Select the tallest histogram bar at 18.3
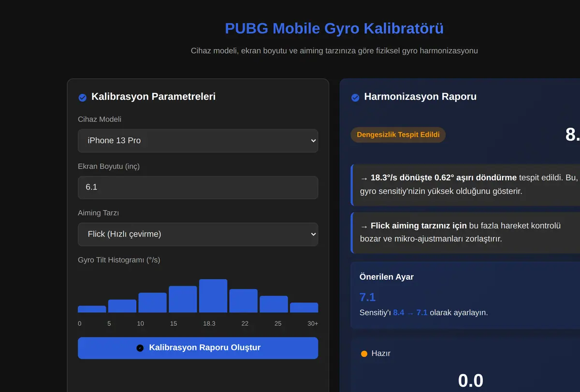 (x=213, y=296)
